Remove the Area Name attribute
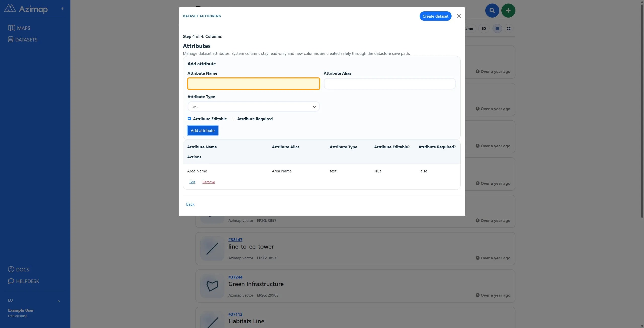Viewport: 644px width, 328px height. (x=209, y=182)
